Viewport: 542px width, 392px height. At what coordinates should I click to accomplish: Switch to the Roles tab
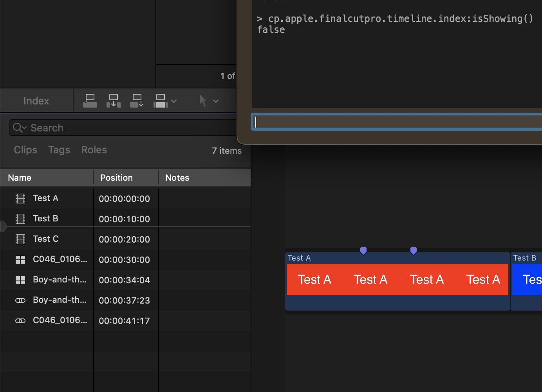click(94, 150)
